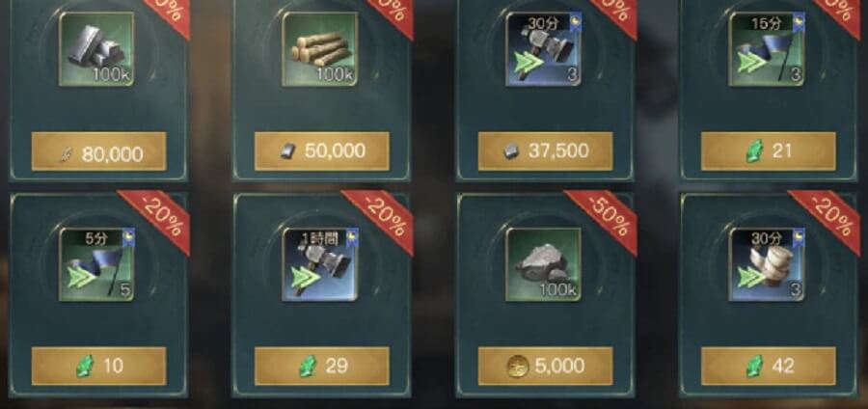Buy 1時間 speedup for 29 gems
The image size is (868, 409).
(321, 367)
